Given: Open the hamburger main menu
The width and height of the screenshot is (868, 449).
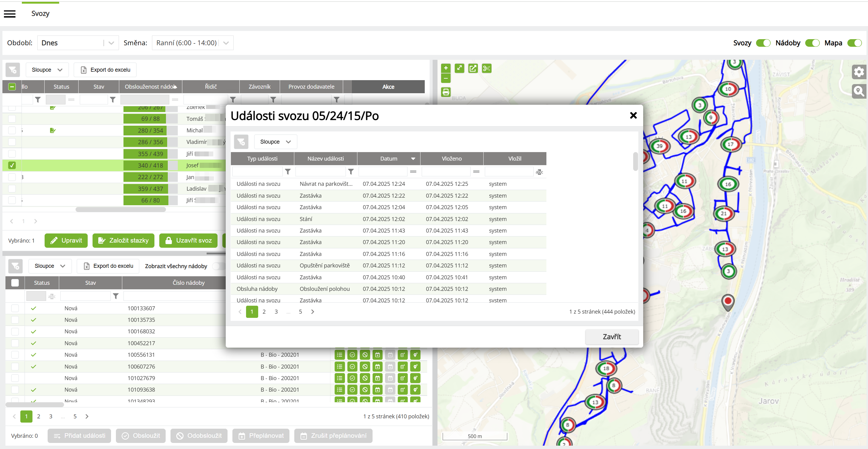Looking at the screenshot, I should click(10, 14).
